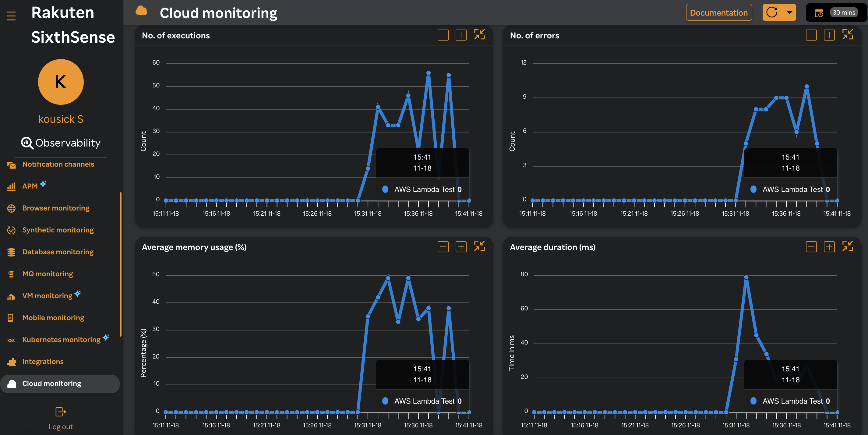This screenshot has height=435, width=868.
Task: Click AWS Lambda Test legend dot in memory usage tooltip
Action: coord(385,401)
